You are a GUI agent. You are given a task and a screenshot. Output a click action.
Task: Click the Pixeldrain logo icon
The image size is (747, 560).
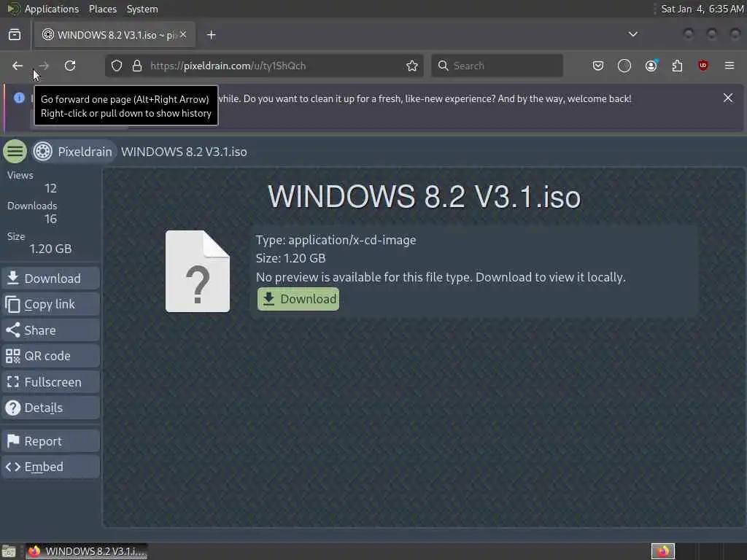point(43,152)
